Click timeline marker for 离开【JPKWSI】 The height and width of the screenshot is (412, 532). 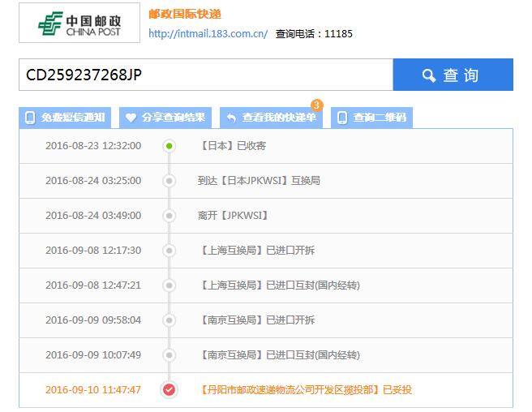(169, 216)
